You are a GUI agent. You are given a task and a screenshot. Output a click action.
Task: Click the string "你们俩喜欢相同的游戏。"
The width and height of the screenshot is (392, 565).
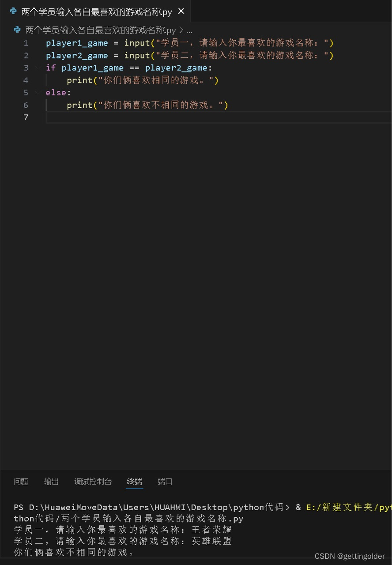coord(156,80)
